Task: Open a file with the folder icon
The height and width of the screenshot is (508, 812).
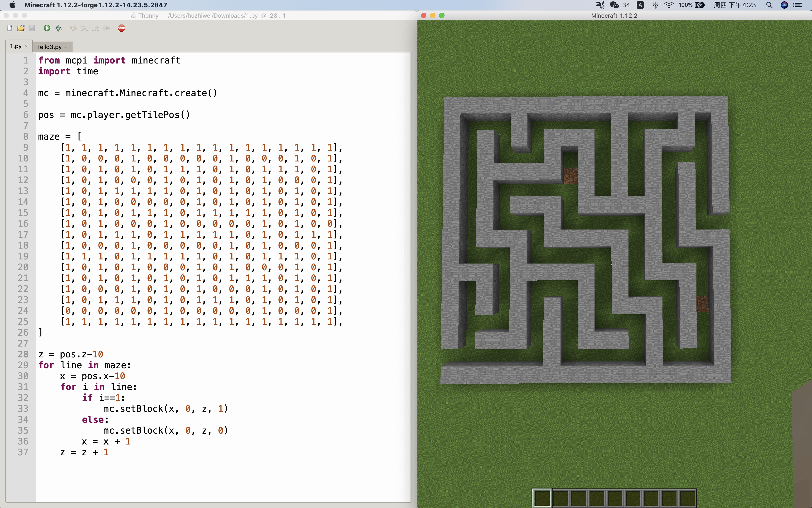Action: point(21,28)
